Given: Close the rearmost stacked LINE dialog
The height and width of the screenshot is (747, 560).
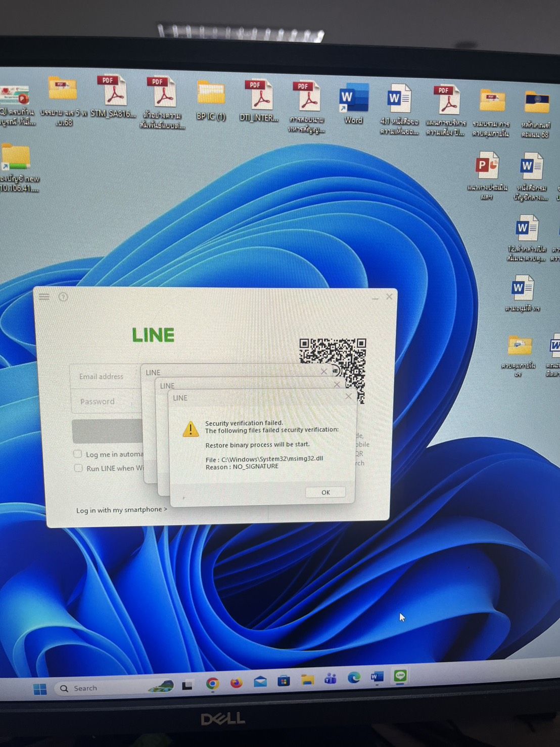Looking at the screenshot, I should click(x=324, y=372).
